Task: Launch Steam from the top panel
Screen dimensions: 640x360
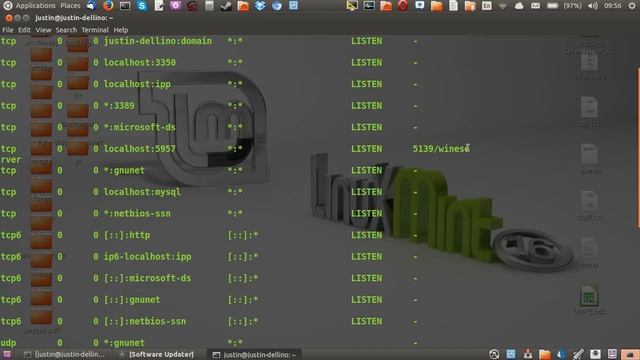Action: coord(226,6)
